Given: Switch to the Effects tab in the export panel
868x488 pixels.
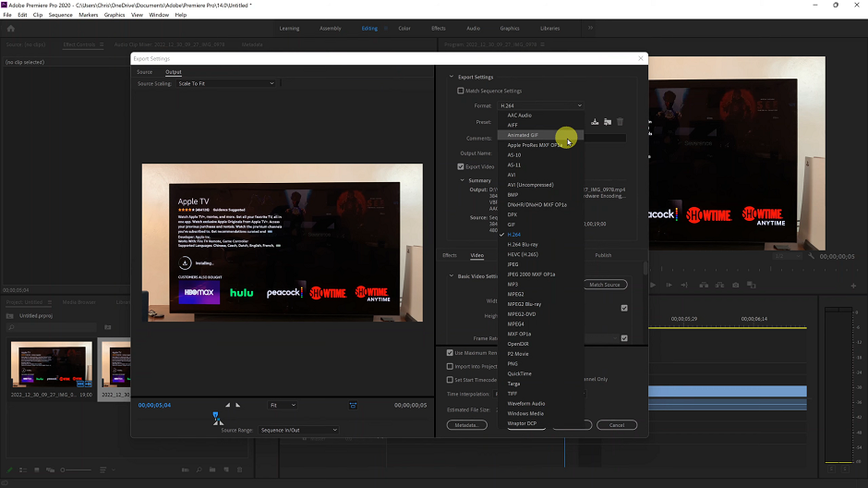Looking at the screenshot, I should click(450, 255).
